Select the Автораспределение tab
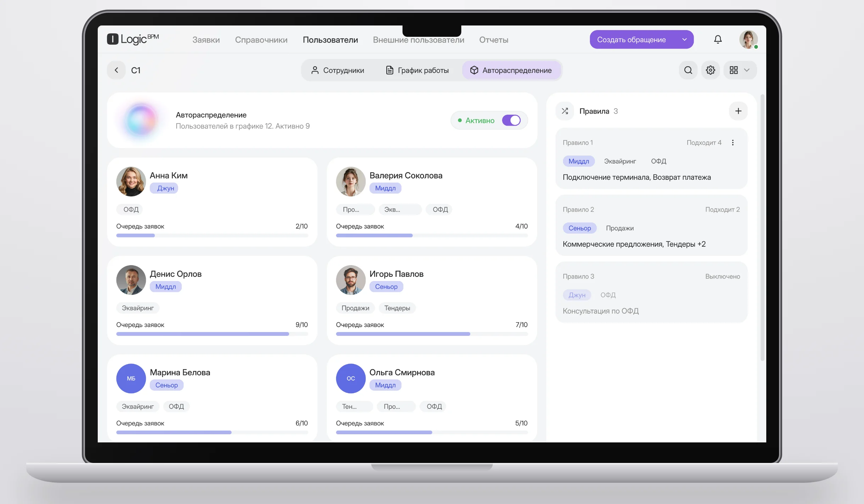 tap(511, 70)
